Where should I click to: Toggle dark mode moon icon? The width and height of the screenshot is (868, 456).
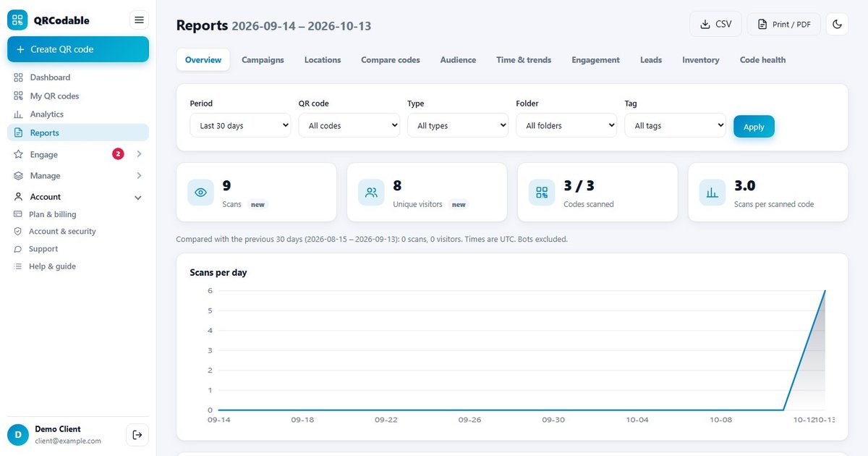(x=837, y=24)
